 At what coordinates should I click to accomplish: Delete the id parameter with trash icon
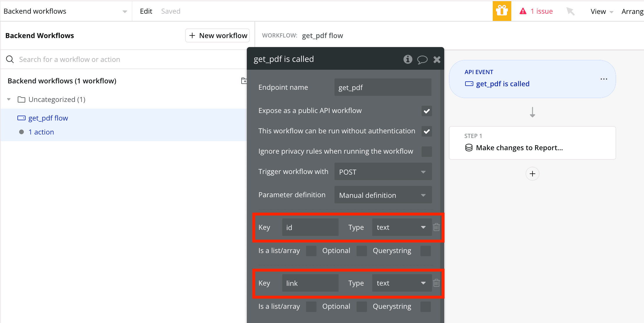tap(436, 227)
